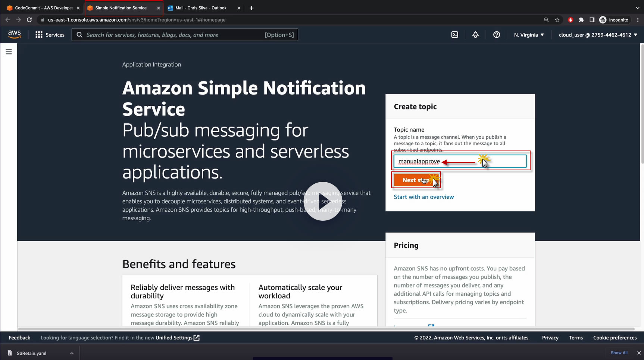
Task: Open the hamburger side navigation menu
Action: point(9,52)
